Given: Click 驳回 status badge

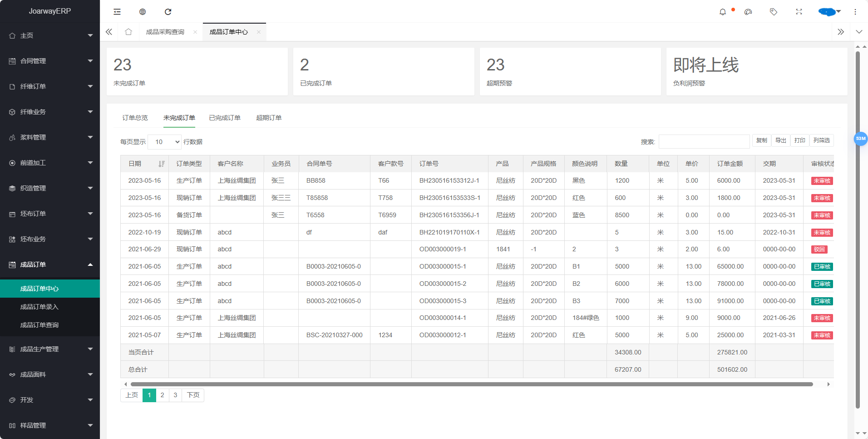Looking at the screenshot, I should pyautogui.click(x=819, y=249).
